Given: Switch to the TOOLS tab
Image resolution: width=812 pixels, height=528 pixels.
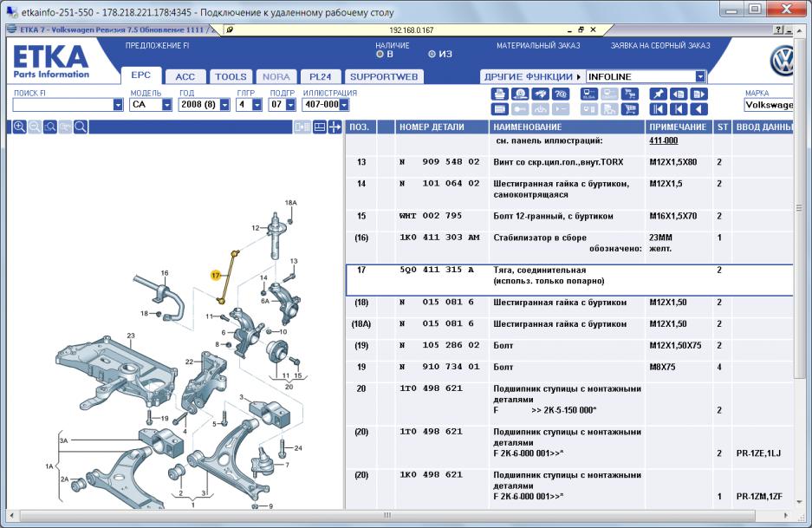Looking at the screenshot, I should (231, 76).
